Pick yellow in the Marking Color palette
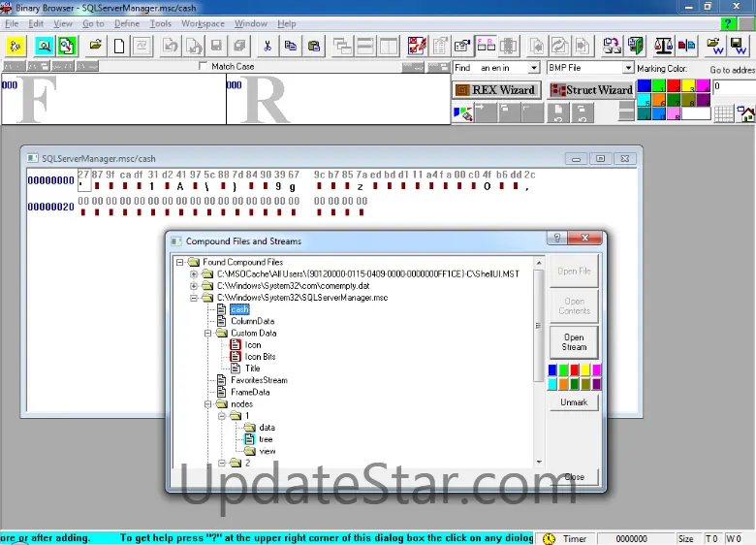 pyautogui.click(x=688, y=86)
